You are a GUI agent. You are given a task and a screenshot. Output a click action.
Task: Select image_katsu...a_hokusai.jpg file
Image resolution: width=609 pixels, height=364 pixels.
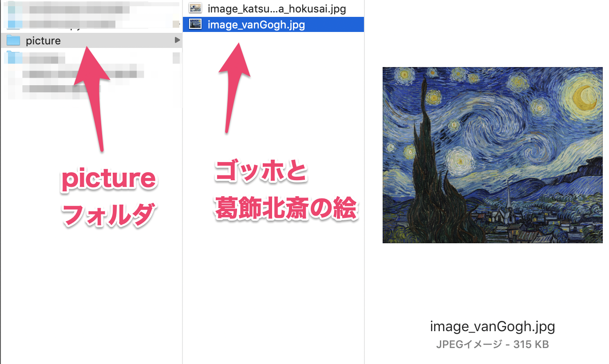click(x=273, y=8)
